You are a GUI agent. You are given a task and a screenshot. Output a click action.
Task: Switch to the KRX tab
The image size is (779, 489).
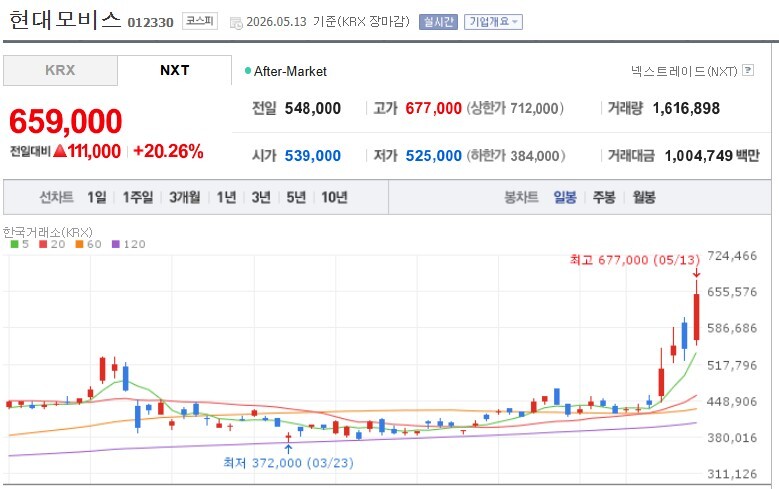click(60, 70)
